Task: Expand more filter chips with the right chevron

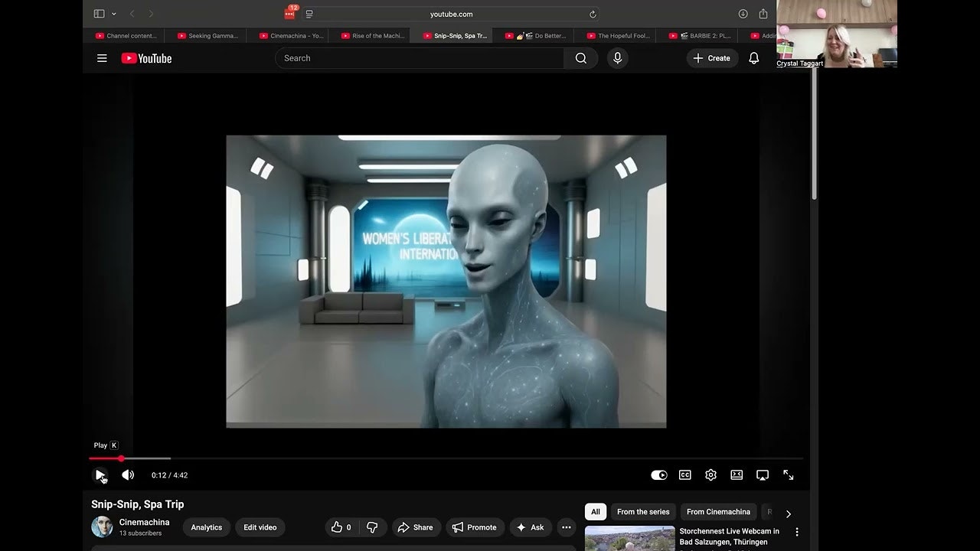Action: click(789, 514)
